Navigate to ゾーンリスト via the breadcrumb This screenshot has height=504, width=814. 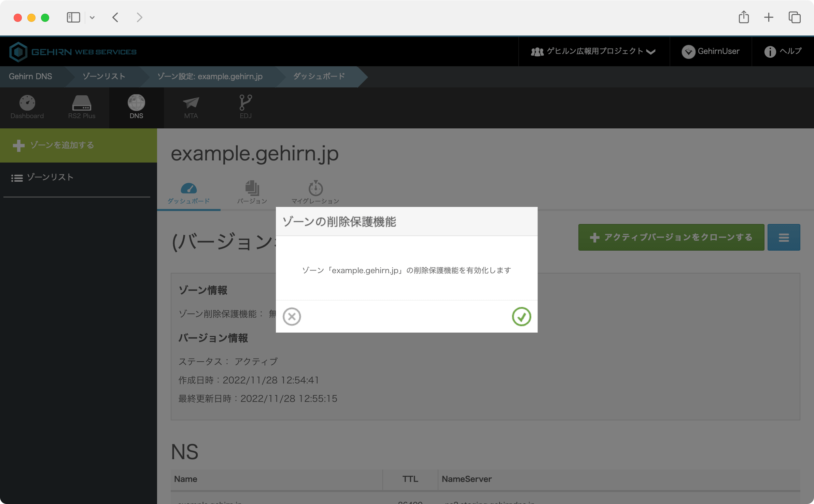103,76
